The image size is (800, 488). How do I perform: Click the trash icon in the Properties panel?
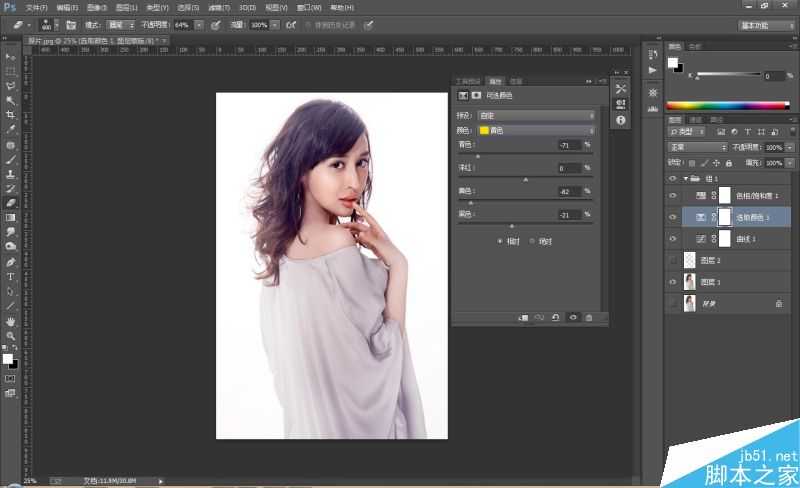(x=589, y=317)
